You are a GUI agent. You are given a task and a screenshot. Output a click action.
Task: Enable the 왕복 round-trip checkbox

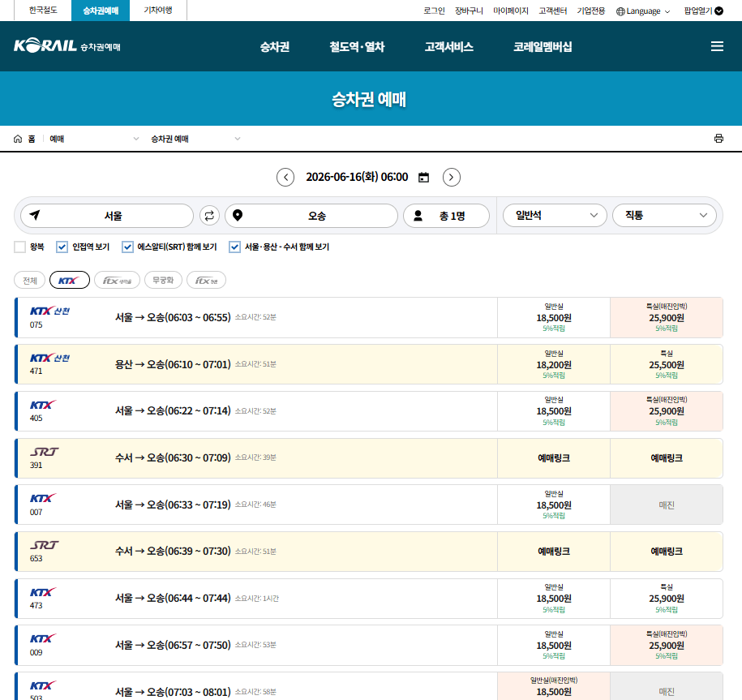pos(20,247)
